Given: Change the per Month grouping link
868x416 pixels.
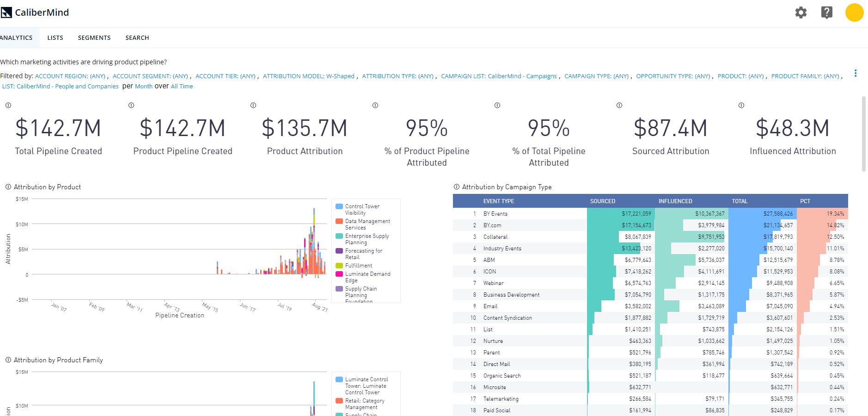Looking at the screenshot, I should click(144, 87).
